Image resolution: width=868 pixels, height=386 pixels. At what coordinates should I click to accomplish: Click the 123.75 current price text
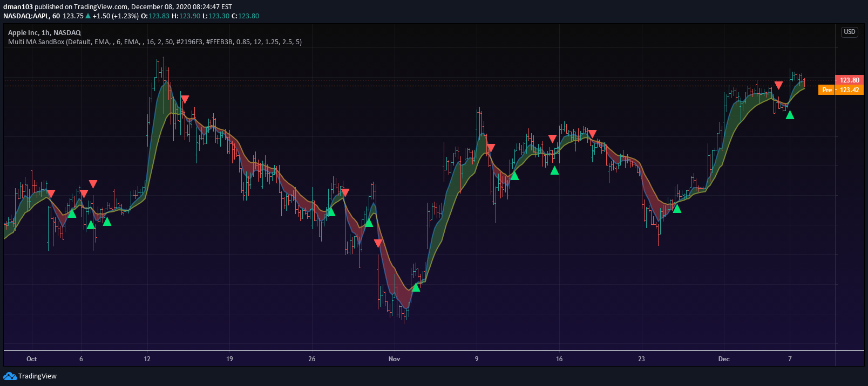point(73,16)
